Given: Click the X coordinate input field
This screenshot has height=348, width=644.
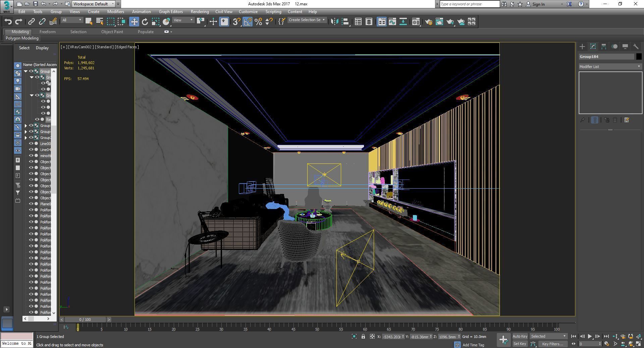Looking at the screenshot, I should tap(391, 337).
